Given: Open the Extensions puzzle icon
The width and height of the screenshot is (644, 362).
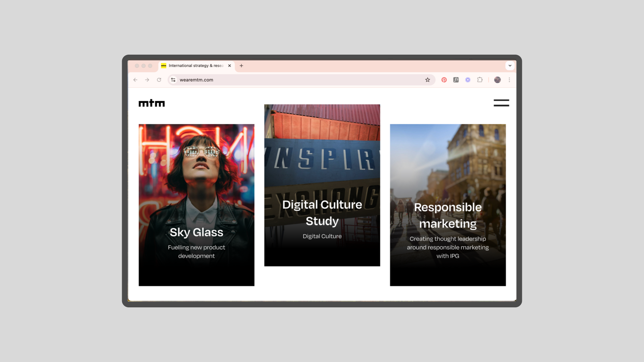Looking at the screenshot, I should point(480,80).
